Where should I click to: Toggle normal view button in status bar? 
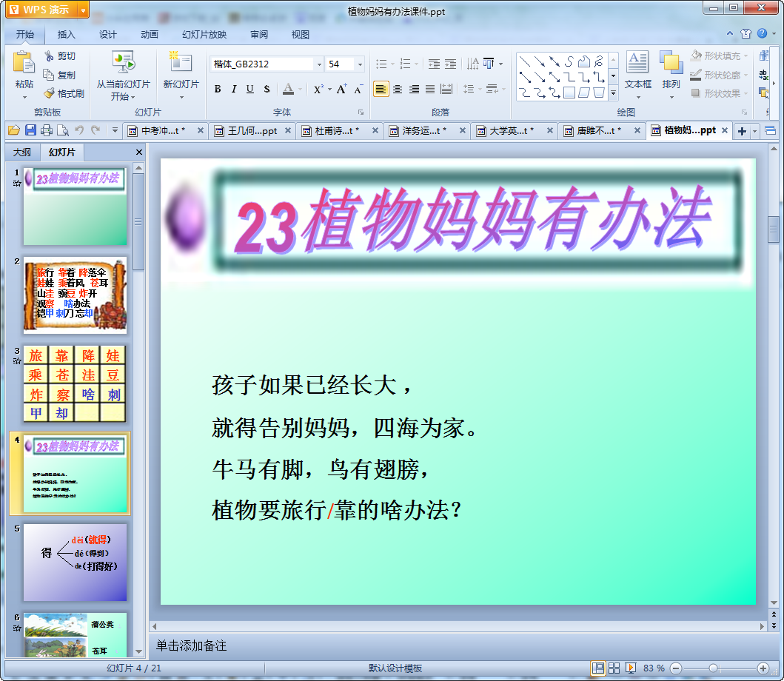pyautogui.click(x=597, y=668)
